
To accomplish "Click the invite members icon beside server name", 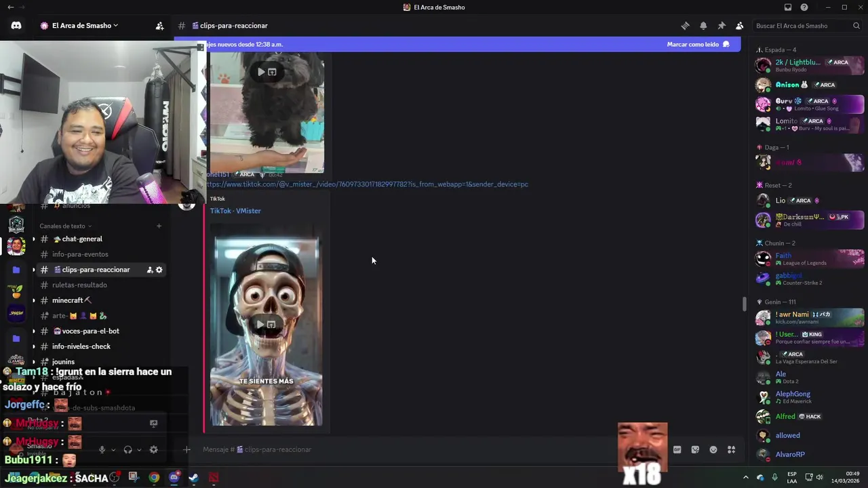I will tap(159, 26).
